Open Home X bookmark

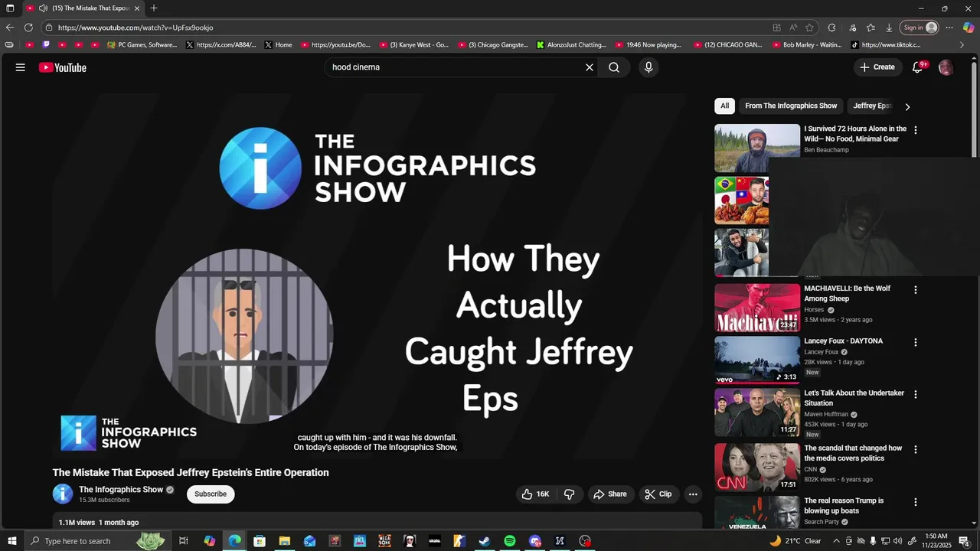278,45
